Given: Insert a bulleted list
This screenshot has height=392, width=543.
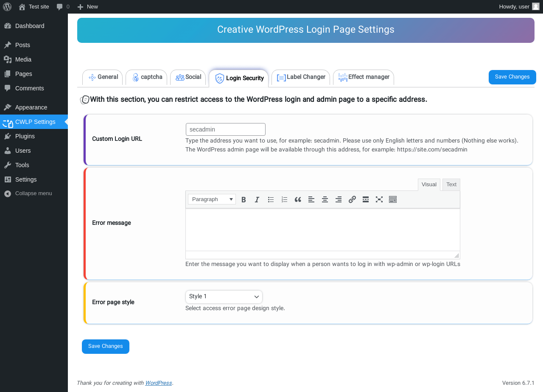Looking at the screenshot, I should 271,199.
